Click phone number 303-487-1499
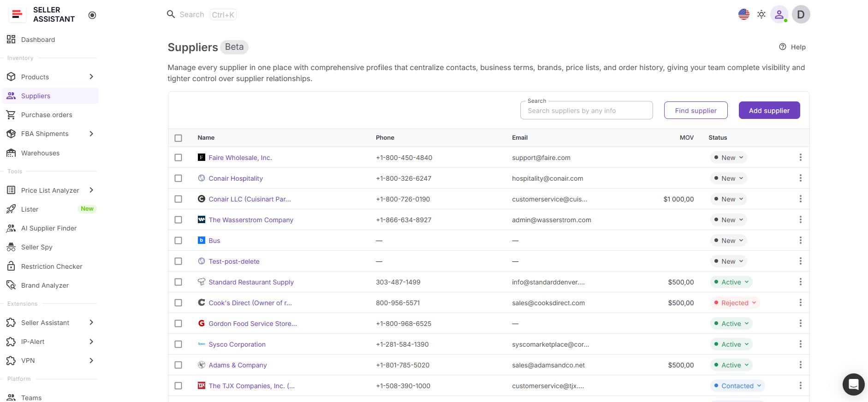 point(398,282)
